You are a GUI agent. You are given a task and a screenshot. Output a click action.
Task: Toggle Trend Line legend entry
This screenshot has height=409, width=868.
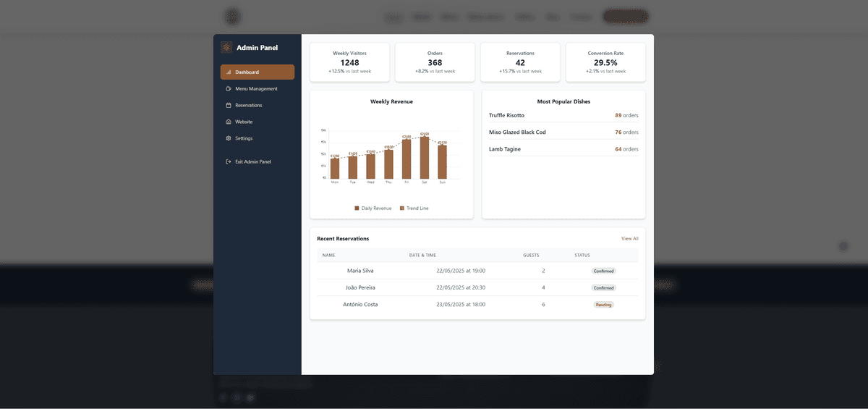414,208
